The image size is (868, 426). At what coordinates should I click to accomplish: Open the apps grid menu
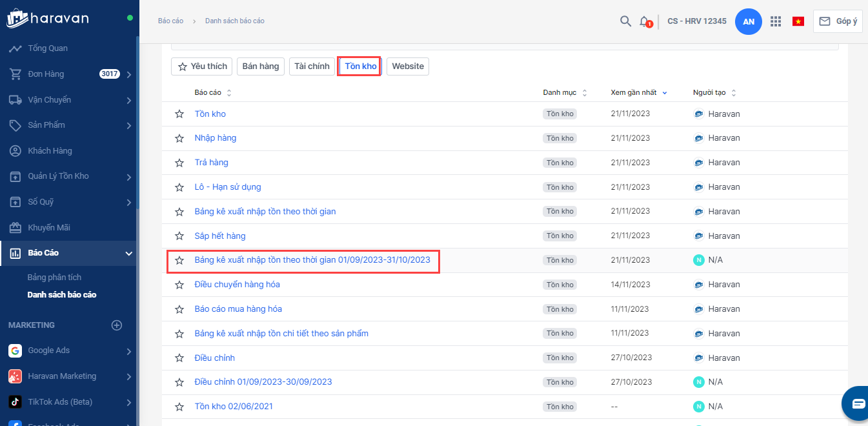[x=776, y=21]
